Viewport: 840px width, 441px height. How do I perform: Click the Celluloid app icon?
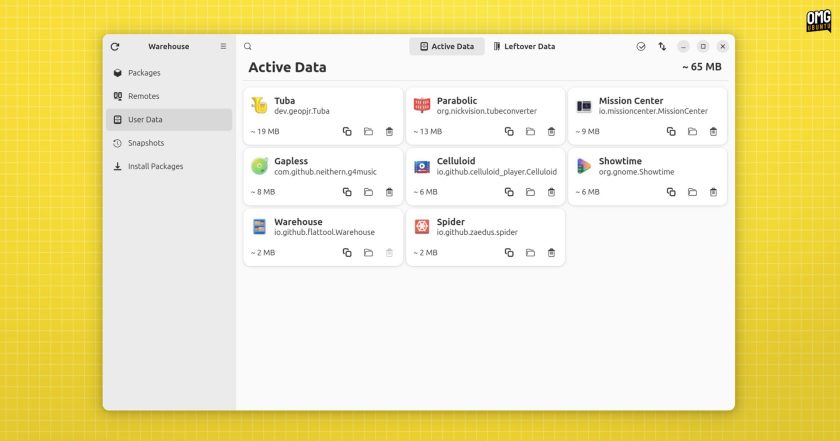tap(422, 167)
